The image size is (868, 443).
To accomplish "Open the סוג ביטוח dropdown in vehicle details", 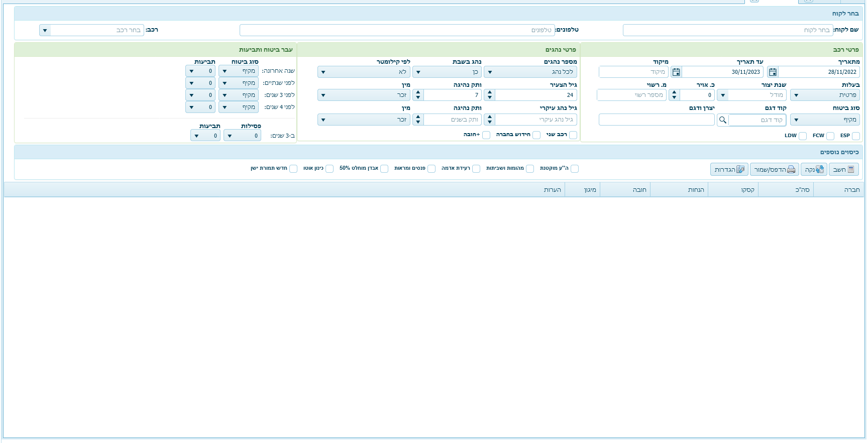I will 825,120.
